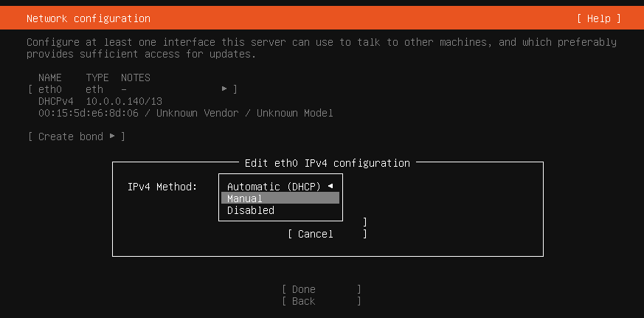The height and width of the screenshot is (318, 644).
Task: Click the Edit eth0 IPv4 configuration title
Action: click(x=327, y=163)
